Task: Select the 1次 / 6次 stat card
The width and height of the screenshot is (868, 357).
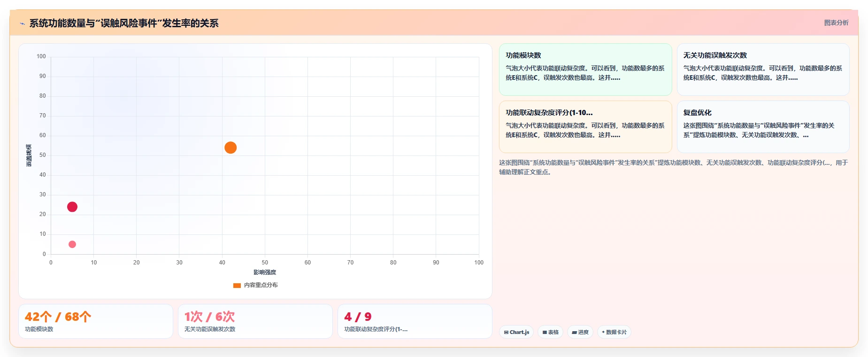Action: [255, 321]
